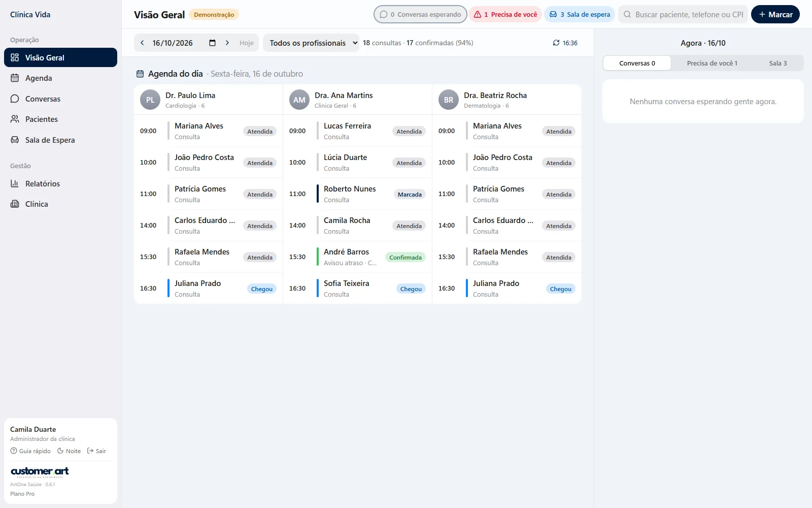Click the customer art logo
This screenshot has height=508, width=812.
pyautogui.click(x=40, y=471)
